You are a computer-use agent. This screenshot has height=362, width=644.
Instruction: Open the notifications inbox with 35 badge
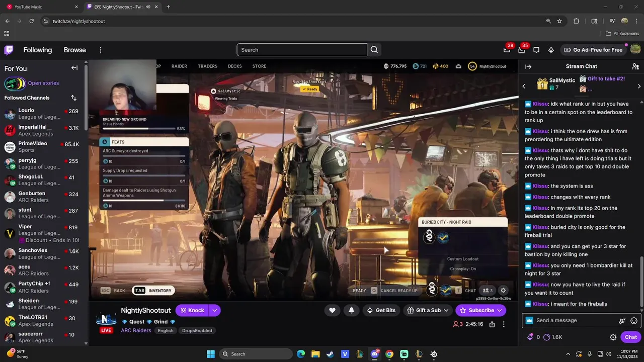tap(522, 50)
